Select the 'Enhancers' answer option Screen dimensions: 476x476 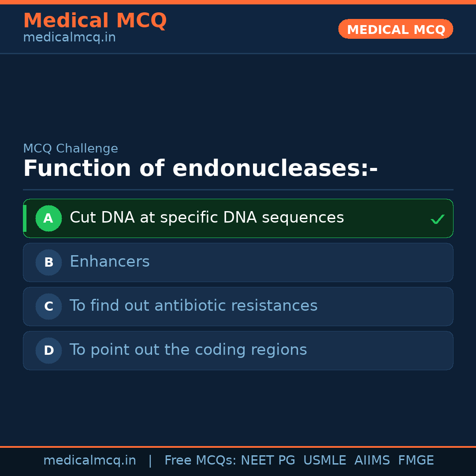pyautogui.click(x=110, y=262)
